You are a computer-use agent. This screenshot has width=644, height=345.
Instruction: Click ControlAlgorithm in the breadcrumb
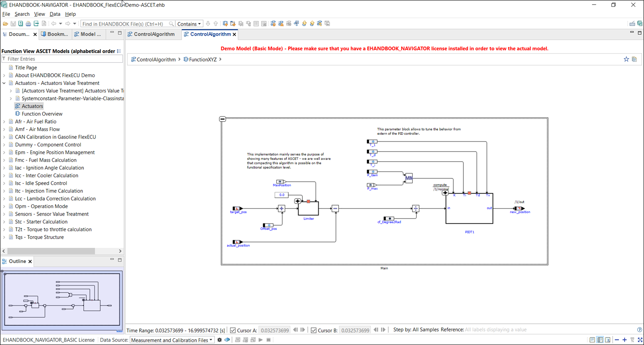pyautogui.click(x=156, y=59)
